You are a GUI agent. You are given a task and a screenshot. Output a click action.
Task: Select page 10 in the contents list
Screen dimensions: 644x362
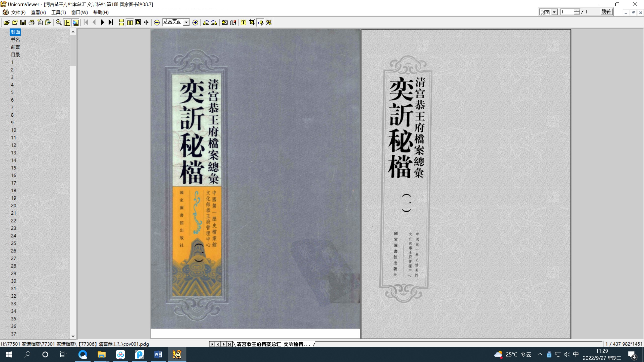14,130
